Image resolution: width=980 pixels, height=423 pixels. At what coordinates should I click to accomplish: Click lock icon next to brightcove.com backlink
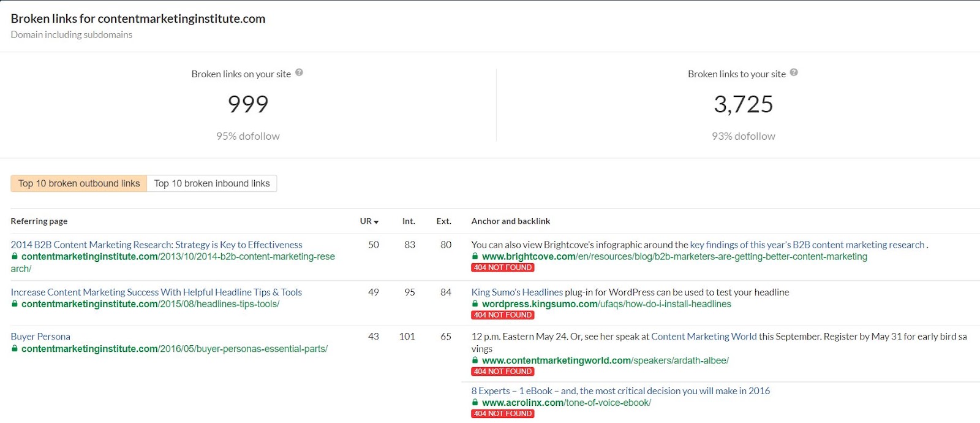pyautogui.click(x=475, y=256)
